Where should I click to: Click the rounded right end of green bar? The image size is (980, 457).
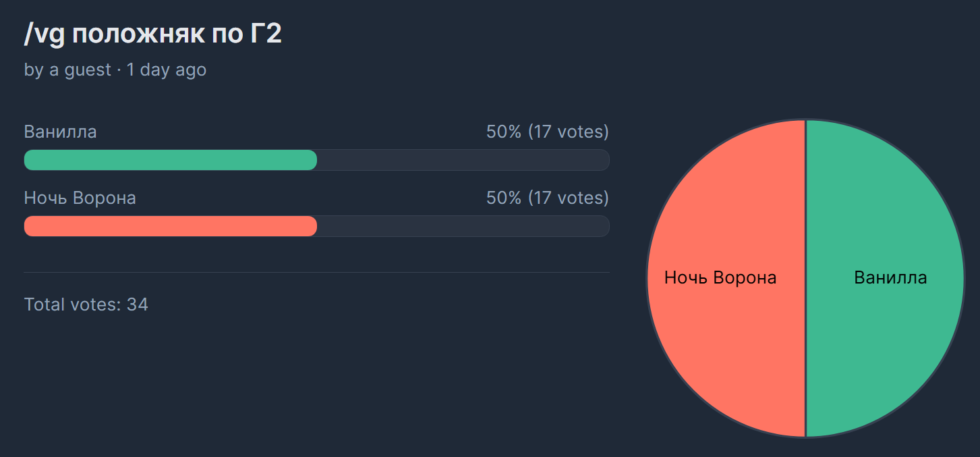tap(312, 160)
